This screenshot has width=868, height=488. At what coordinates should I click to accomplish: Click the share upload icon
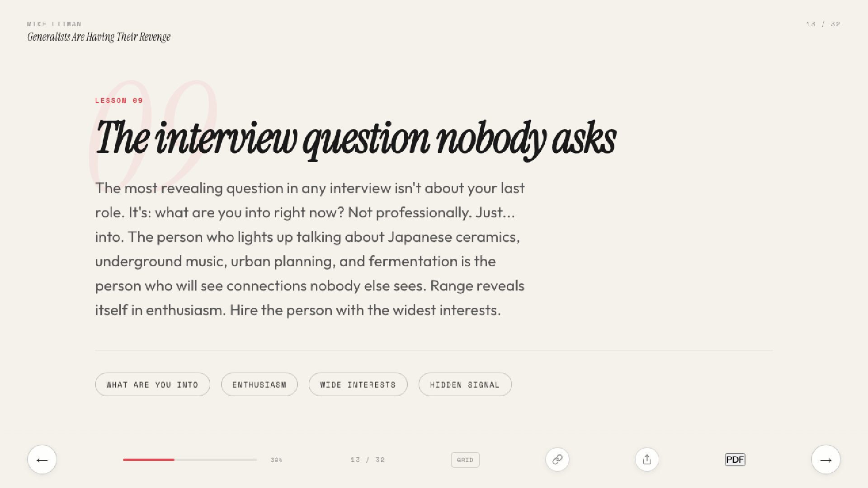[646, 460]
